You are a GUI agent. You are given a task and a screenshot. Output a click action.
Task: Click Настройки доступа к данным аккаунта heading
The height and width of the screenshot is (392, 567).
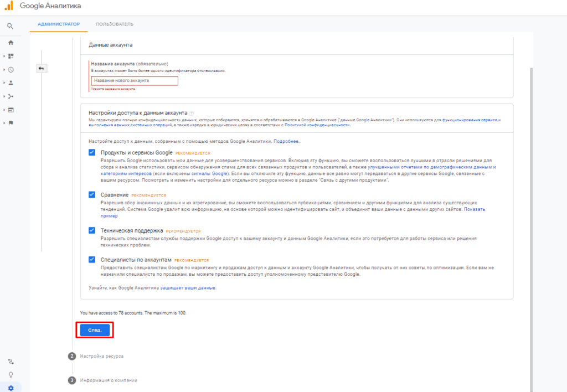138,113
